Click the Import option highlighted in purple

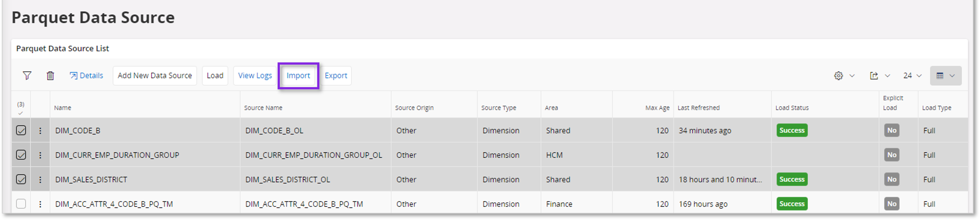(x=298, y=75)
